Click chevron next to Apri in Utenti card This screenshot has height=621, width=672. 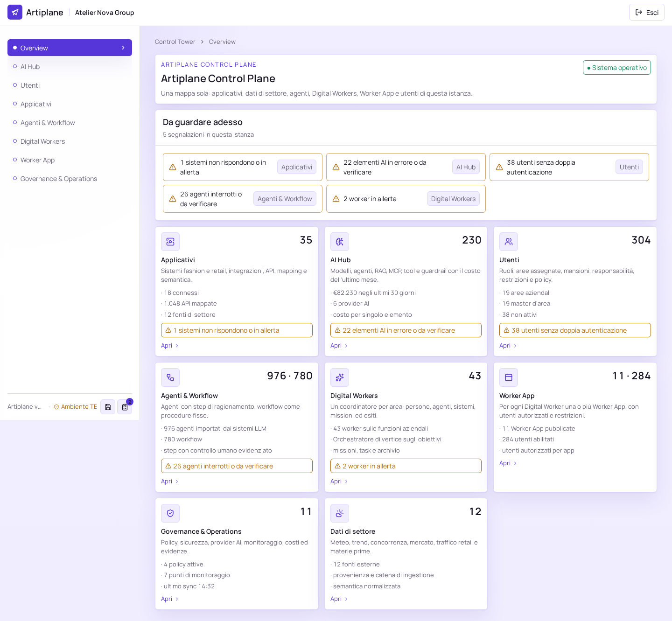[515, 346]
